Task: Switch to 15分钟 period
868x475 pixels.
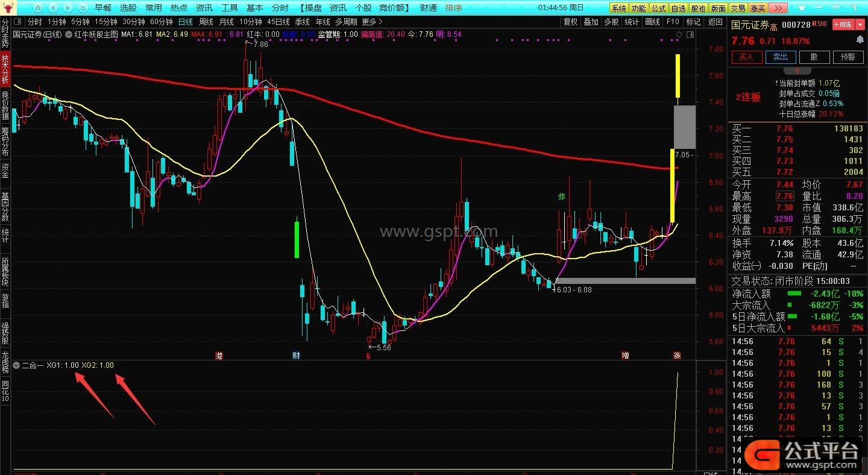Action: point(106,22)
